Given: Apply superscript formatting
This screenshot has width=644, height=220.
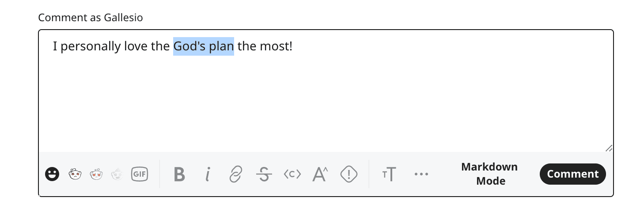Looking at the screenshot, I should click(320, 174).
